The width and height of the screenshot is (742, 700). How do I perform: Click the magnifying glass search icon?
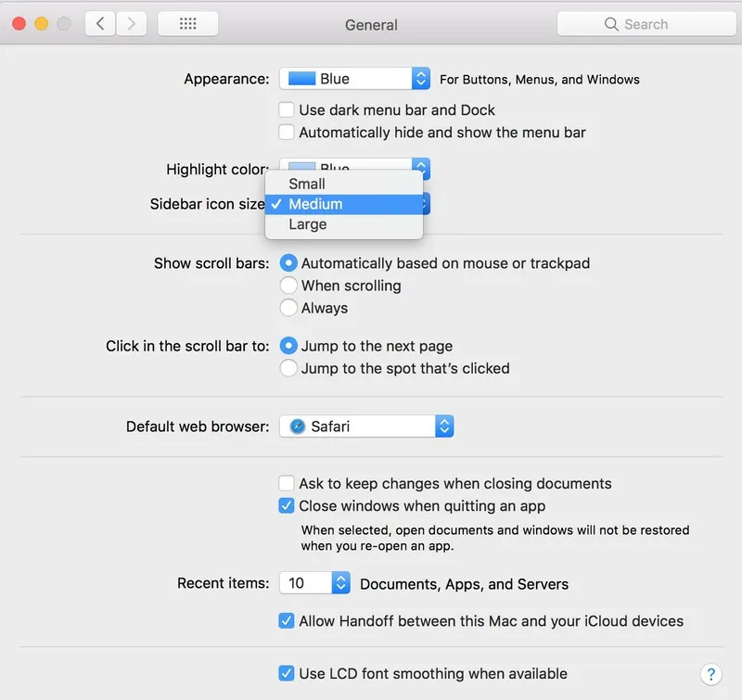tap(611, 24)
